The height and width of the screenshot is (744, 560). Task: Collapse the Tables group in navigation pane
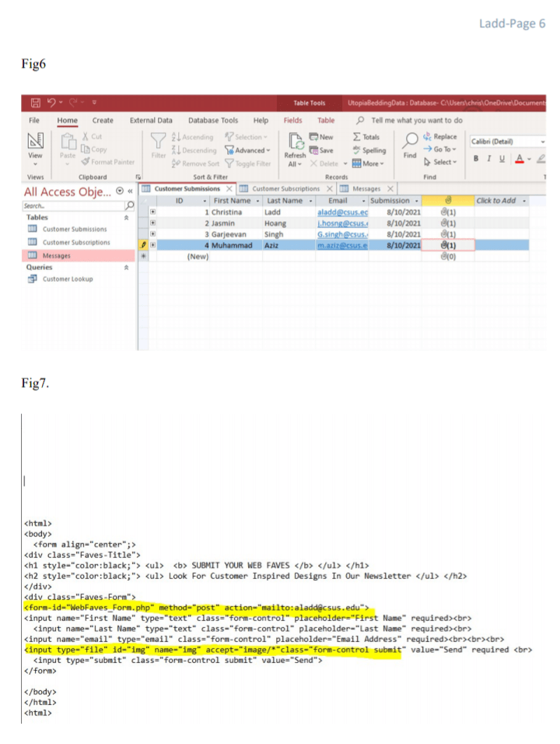[127, 218]
